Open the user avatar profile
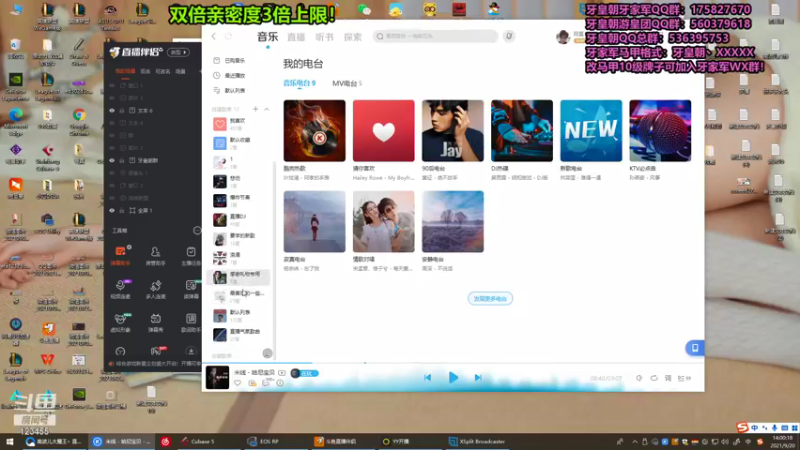Viewport: 800px width, 450px height. tap(563, 37)
